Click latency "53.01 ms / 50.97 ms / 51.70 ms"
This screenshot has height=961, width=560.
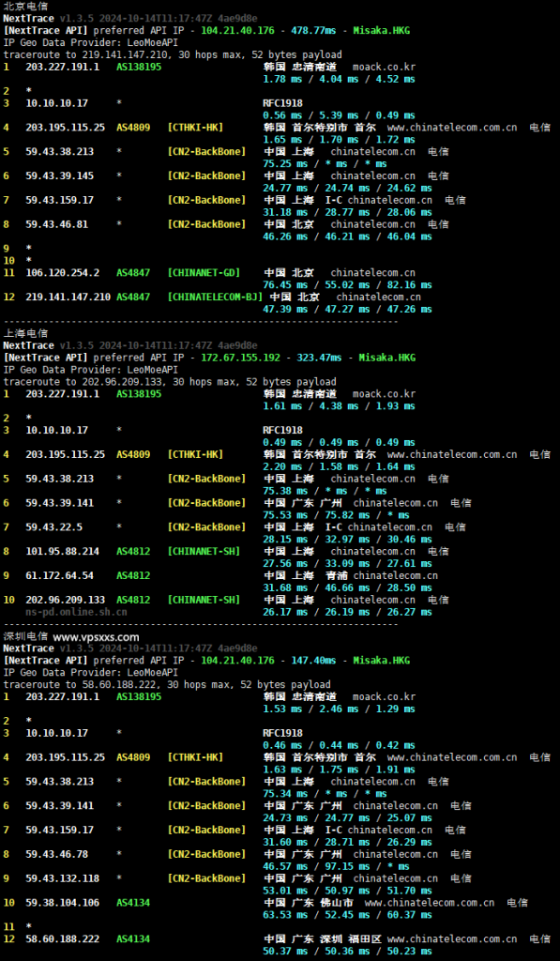pyautogui.click(x=347, y=891)
